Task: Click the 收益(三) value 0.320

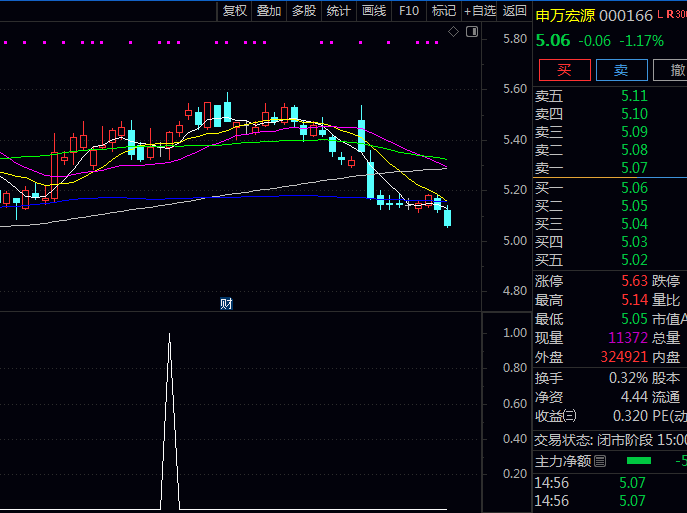Action: (x=630, y=416)
